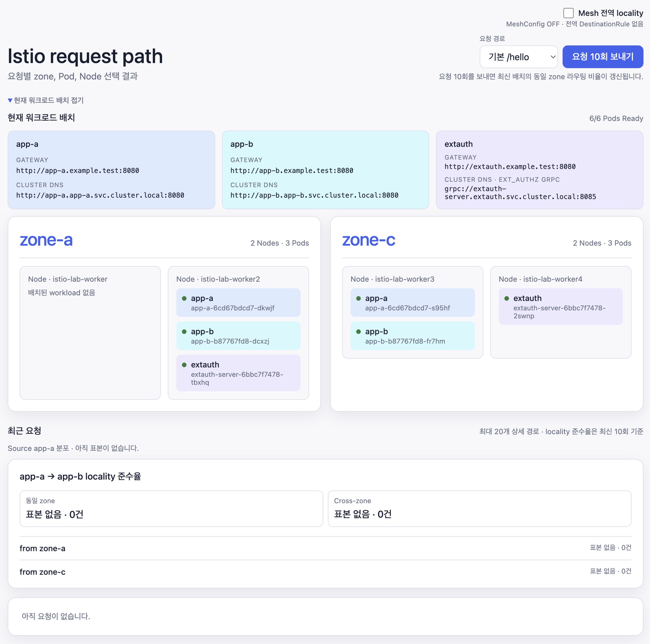Click the app-a → app-b locality 준수율 title
The height and width of the screenshot is (644, 650).
click(80, 476)
